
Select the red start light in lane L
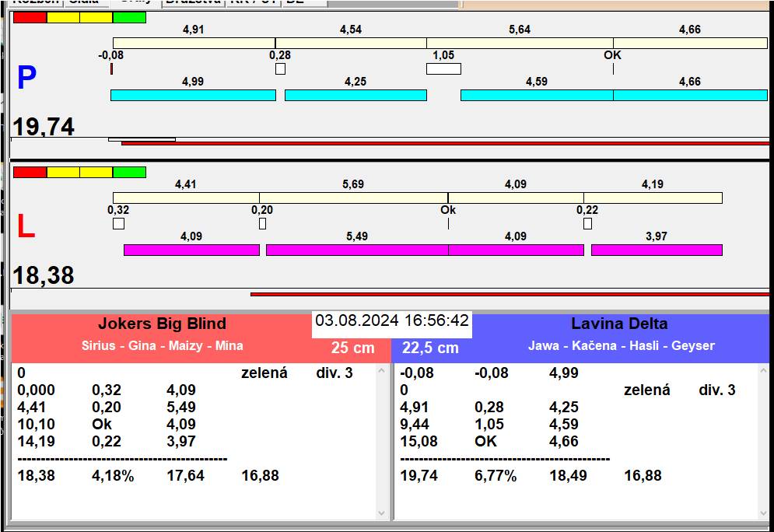[30, 172]
